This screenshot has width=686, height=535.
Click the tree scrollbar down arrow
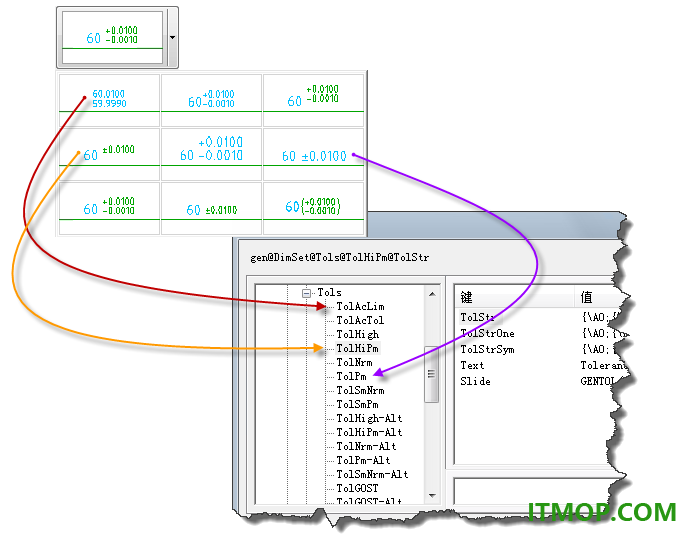coord(432,496)
